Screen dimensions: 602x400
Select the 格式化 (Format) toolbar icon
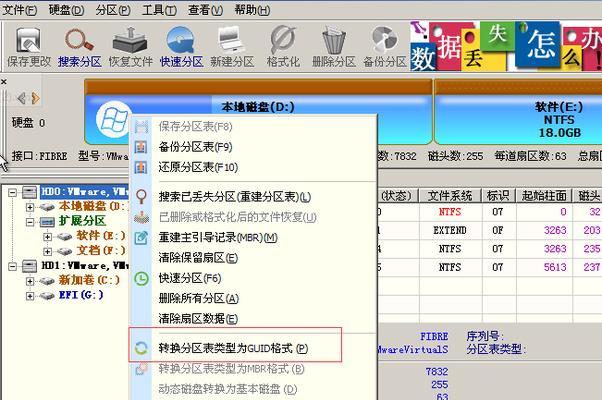282,45
